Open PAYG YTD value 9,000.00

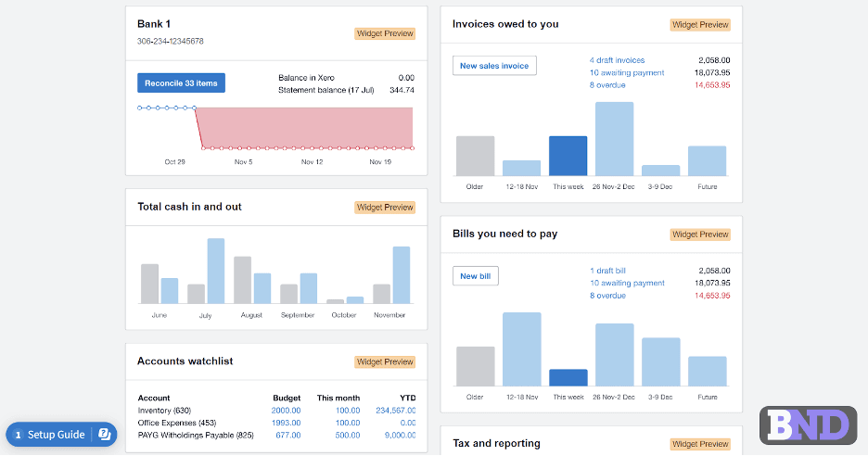tap(400, 435)
